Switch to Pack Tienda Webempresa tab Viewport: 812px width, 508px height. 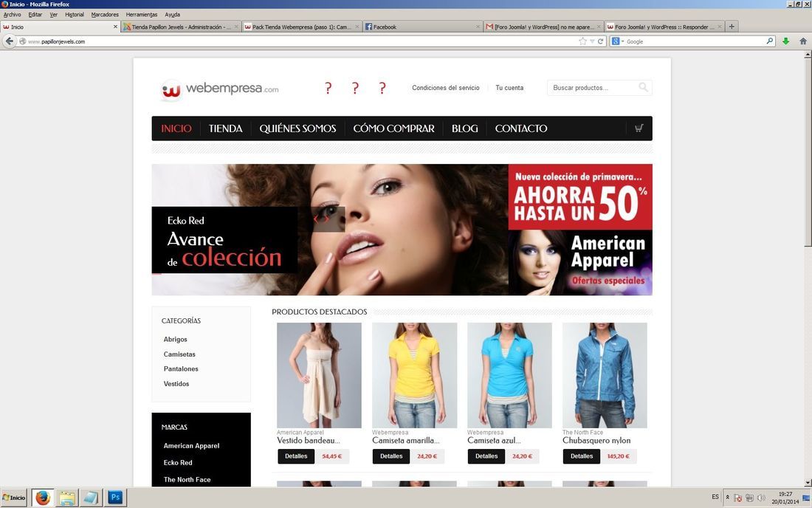pyautogui.click(x=302, y=27)
